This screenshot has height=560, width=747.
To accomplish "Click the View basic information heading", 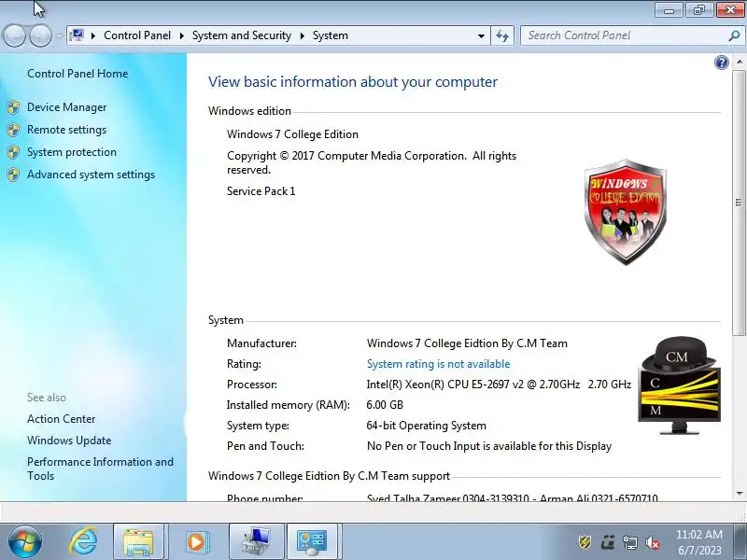I will (353, 82).
